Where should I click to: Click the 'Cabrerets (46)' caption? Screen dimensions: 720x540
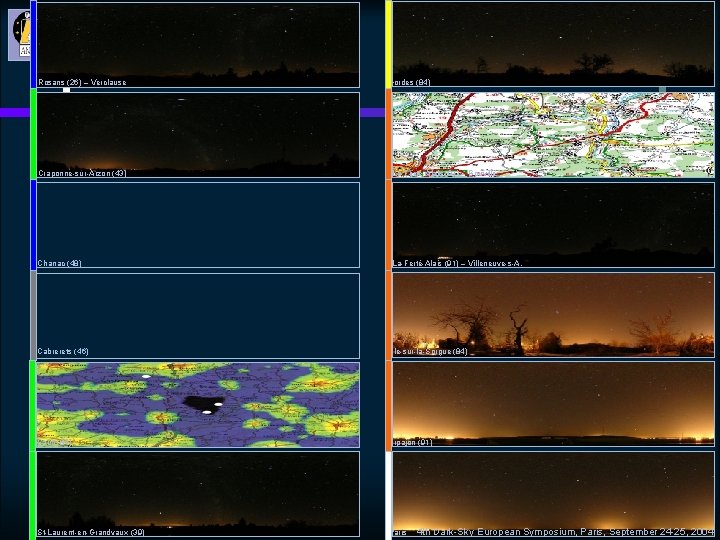[63, 351]
